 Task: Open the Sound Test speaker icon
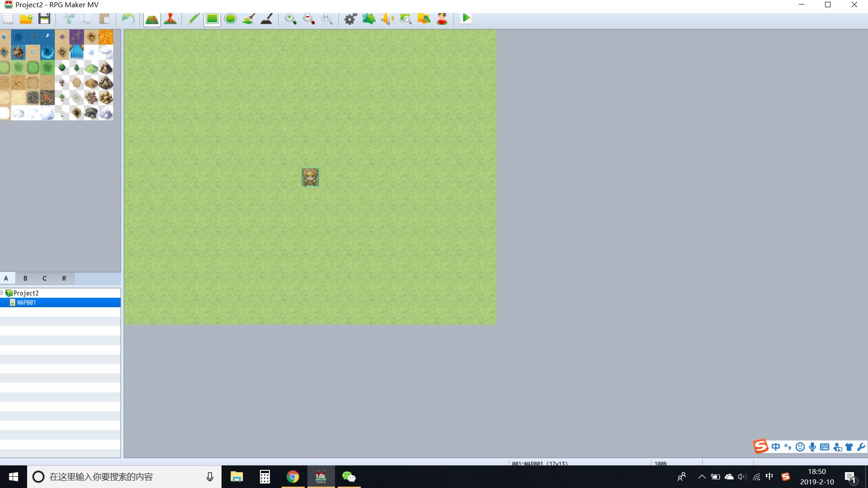click(x=387, y=19)
